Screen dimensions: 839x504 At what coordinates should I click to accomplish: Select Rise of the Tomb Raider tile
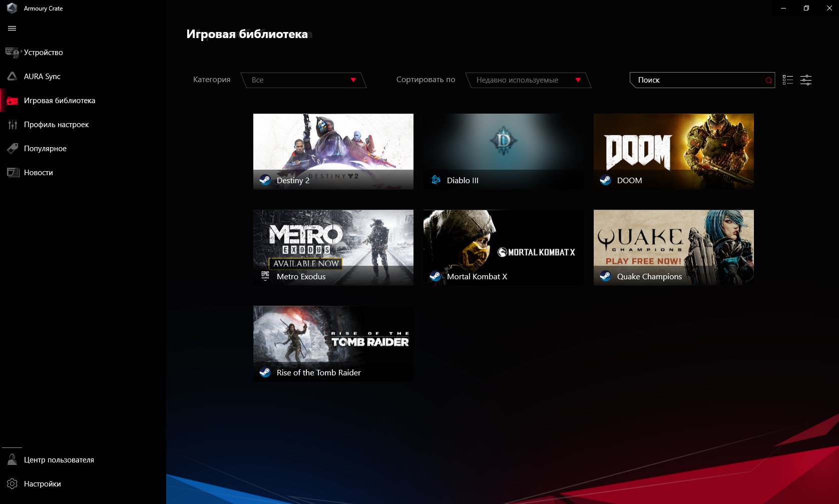(333, 344)
